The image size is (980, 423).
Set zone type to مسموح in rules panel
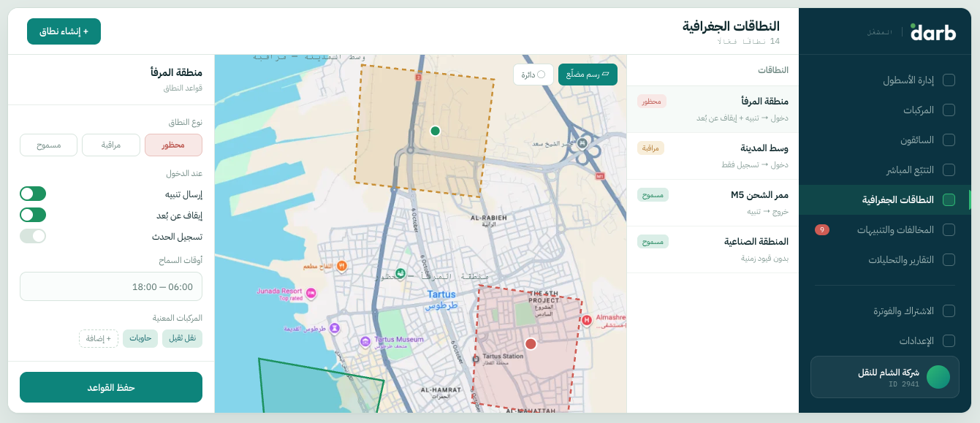(49, 145)
